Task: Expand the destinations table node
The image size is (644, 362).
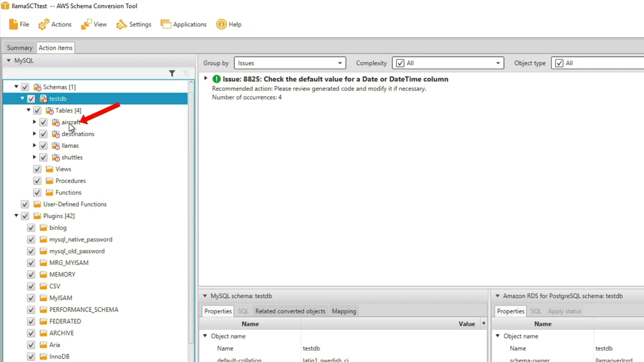Action: [35, 134]
